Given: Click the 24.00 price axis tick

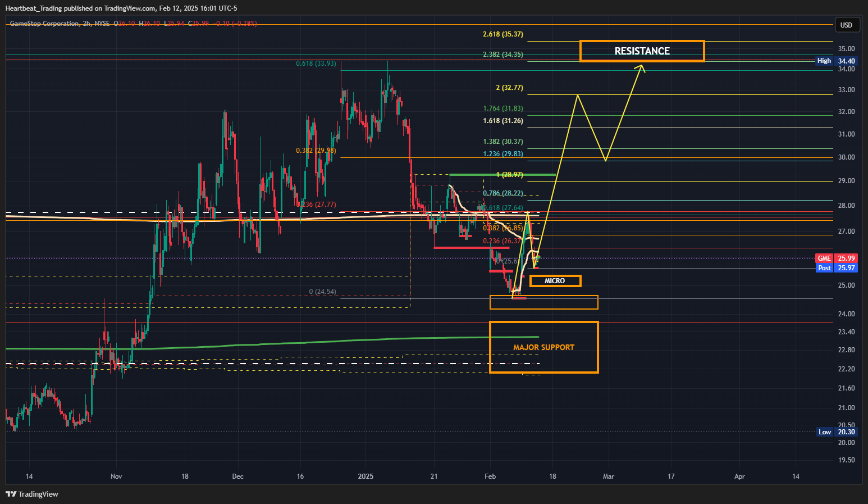Looking at the screenshot, I should (846, 314).
